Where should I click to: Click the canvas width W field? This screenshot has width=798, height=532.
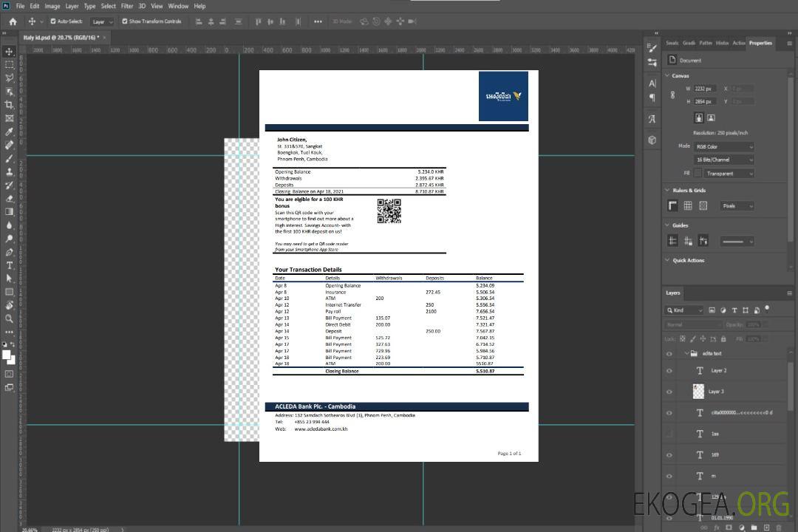(704, 89)
